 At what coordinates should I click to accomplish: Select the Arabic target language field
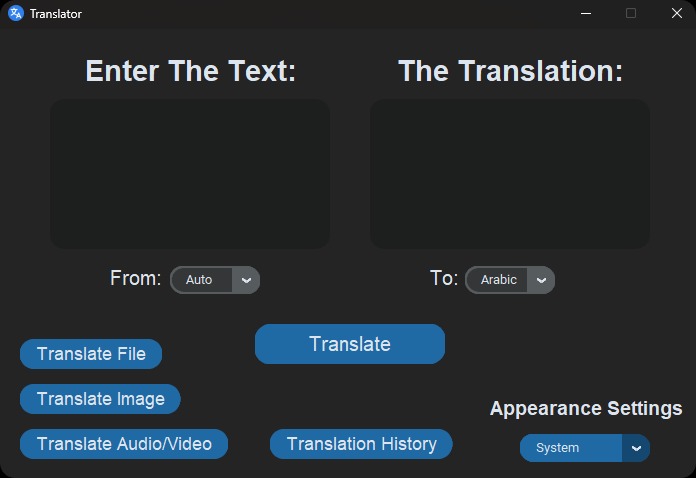[496, 280]
